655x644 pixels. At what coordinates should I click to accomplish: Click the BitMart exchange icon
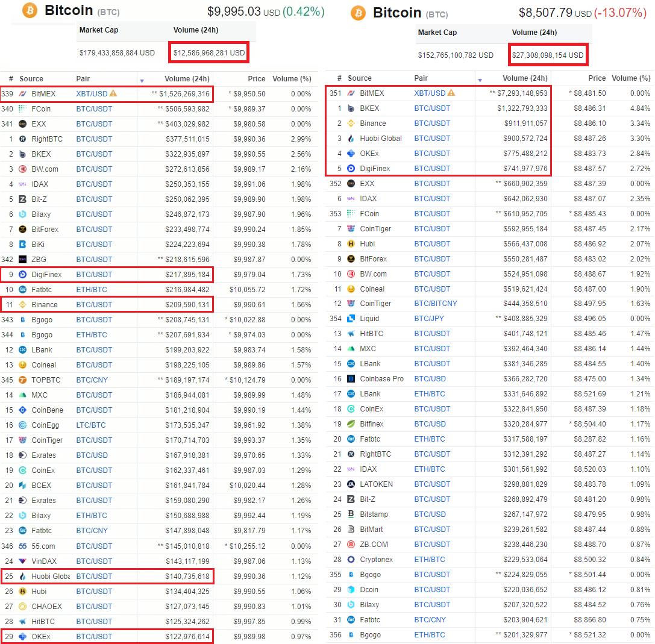click(351, 529)
